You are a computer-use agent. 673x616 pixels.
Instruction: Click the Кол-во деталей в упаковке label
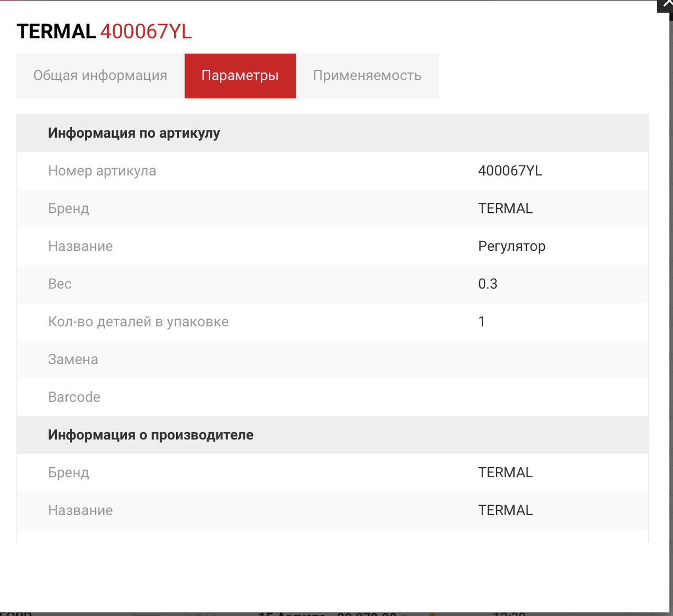(x=138, y=322)
